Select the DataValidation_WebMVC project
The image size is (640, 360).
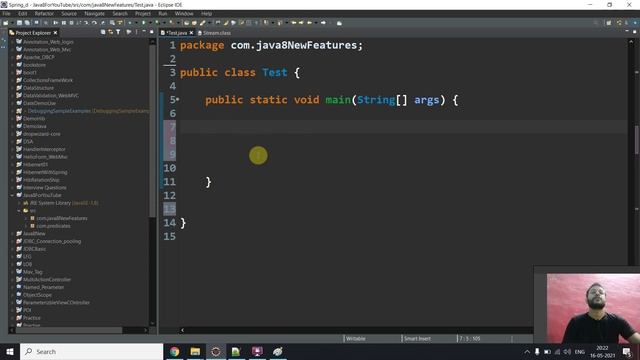point(51,96)
